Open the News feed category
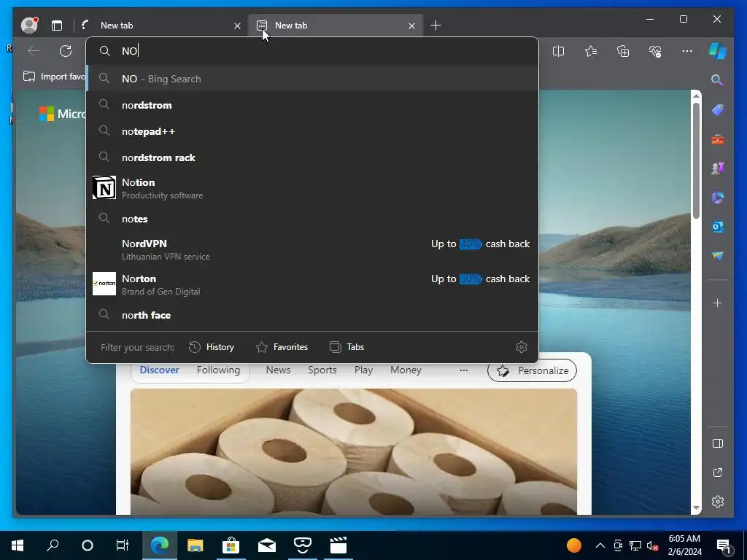 click(x=278, y=370)
